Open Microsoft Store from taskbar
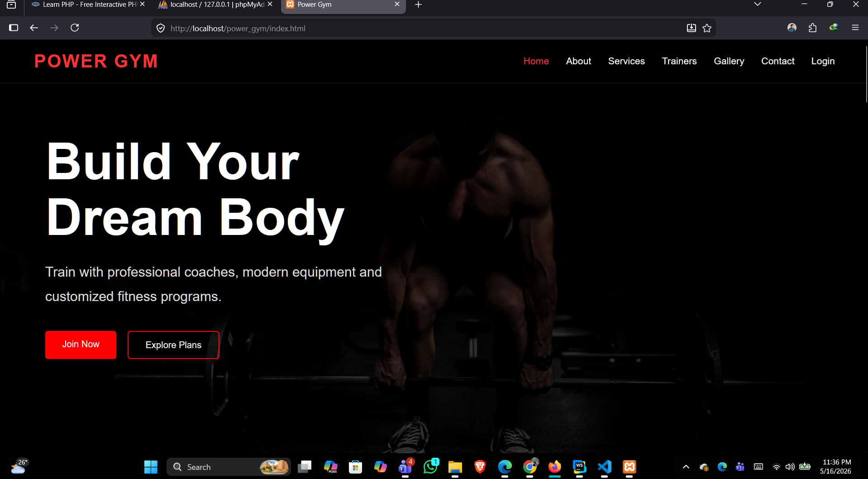Screen dimensions: 868x479 (x=356, y=467)
